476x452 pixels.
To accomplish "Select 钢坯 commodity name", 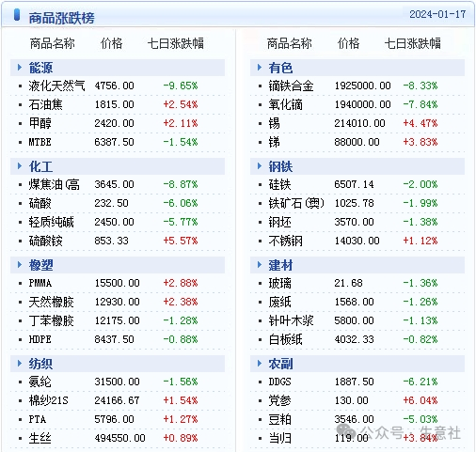I will 279,222.
